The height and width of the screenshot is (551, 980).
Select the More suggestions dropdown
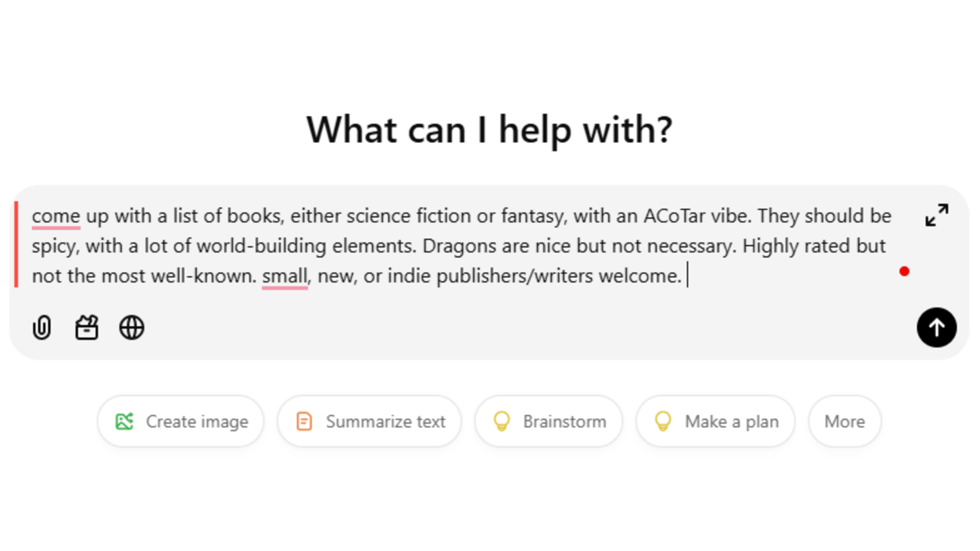pyautogui.click(x=844, y=421)
